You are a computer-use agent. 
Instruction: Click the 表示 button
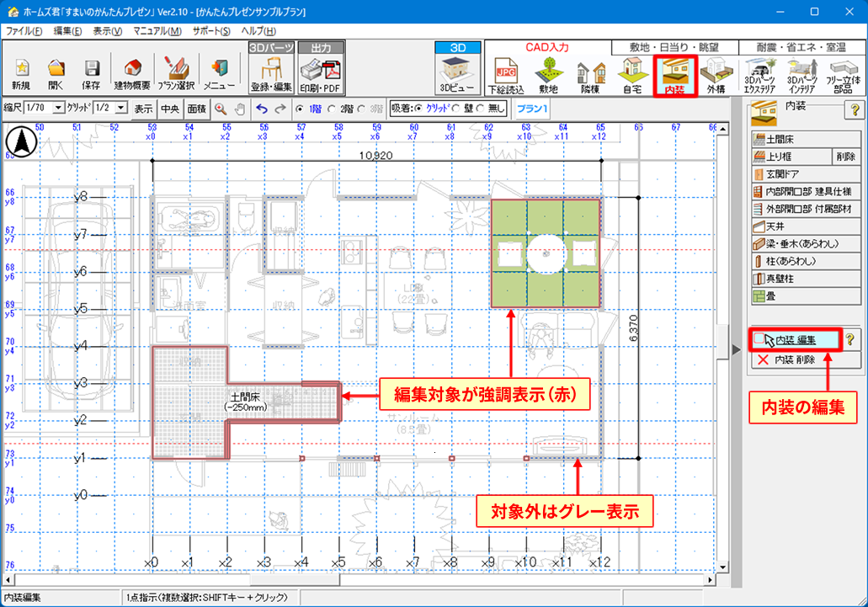[143, 109]
